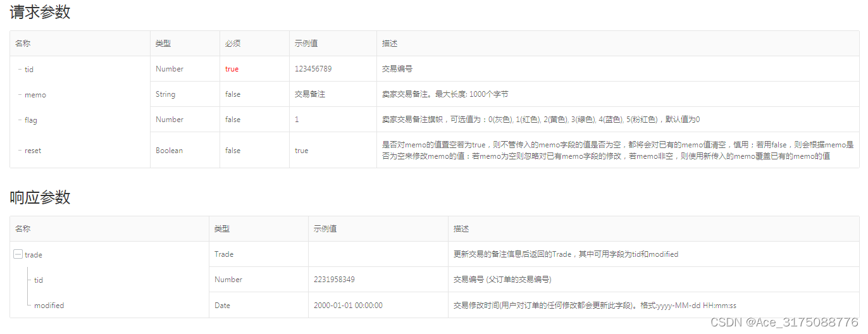
Task: Click the response table 示例值 header
Action: pyautogui.click(x=325, y=229)
